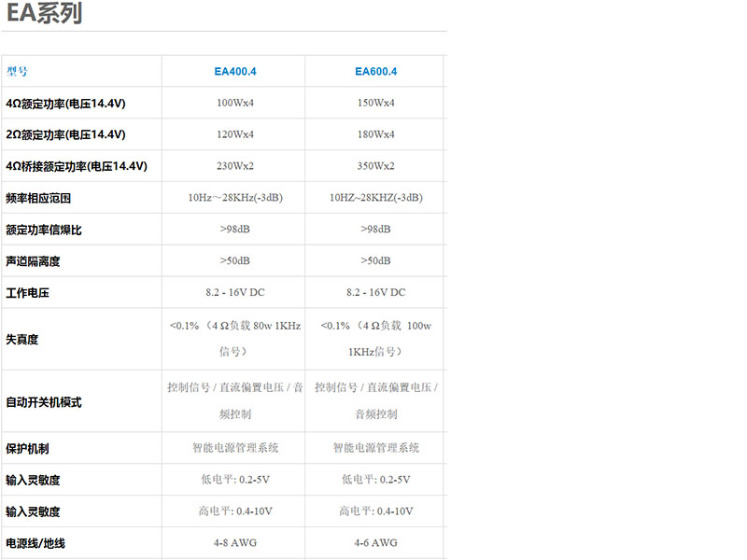Click the EA系列 page heading

44,14
